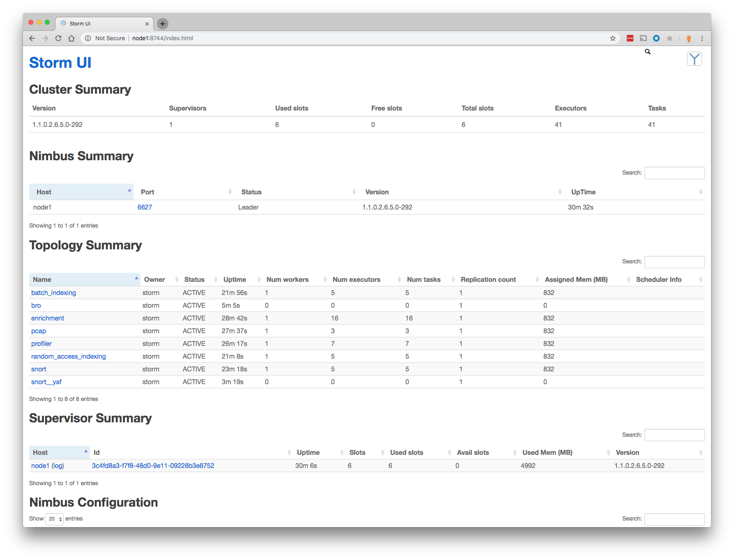Viewport: 734px width, 560px height.
Task: Sort Nimbus Summary by Port column
Action: (x=184, y=192)
